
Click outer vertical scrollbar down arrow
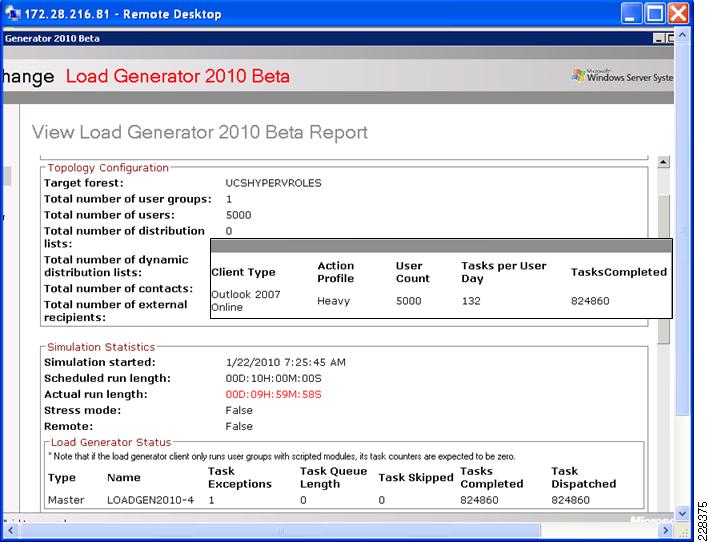point(682,514)
